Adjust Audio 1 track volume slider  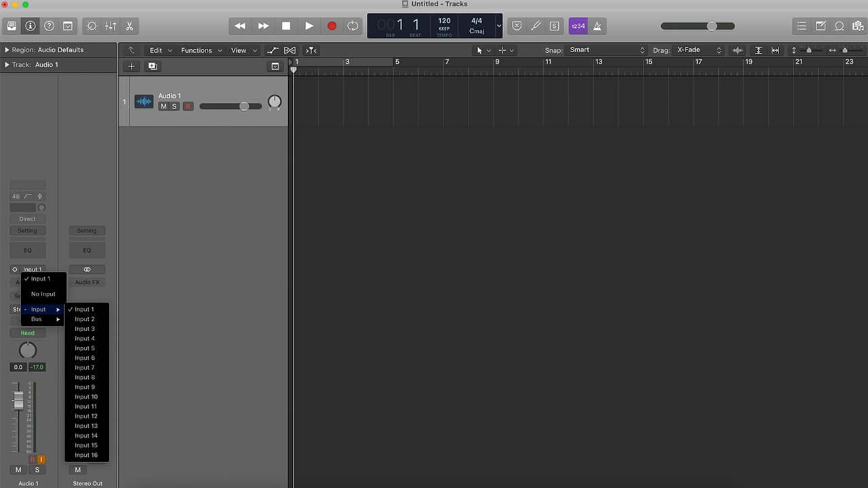(231, 106)
